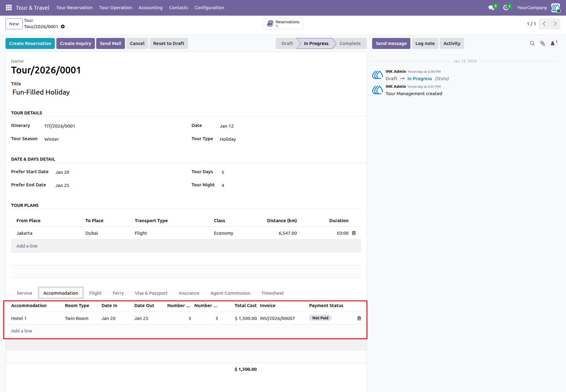Screen dimensions: 566x392
Task: Delete the Jakarta to Dubai tour plan row
Action: tap(354, 233)
